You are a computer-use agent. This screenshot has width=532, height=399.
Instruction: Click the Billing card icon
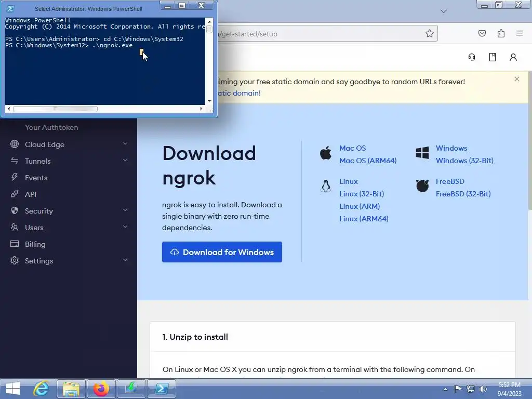click(x=15, y=244)
